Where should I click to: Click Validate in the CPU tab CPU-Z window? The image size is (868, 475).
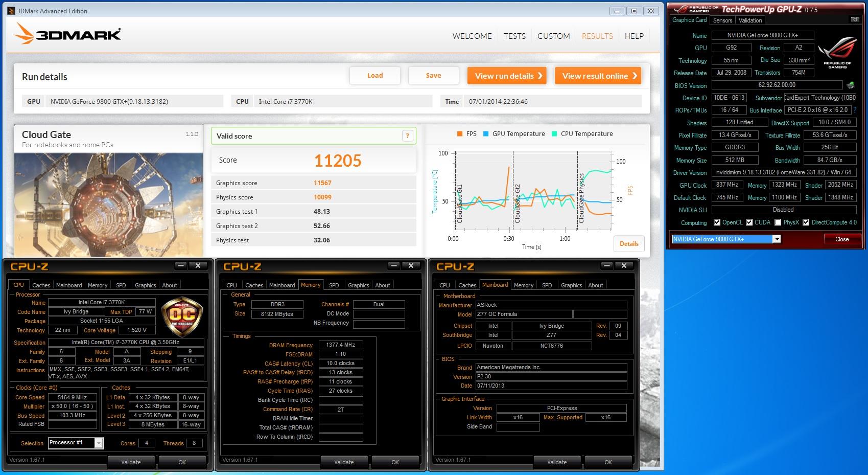(131, 462)
